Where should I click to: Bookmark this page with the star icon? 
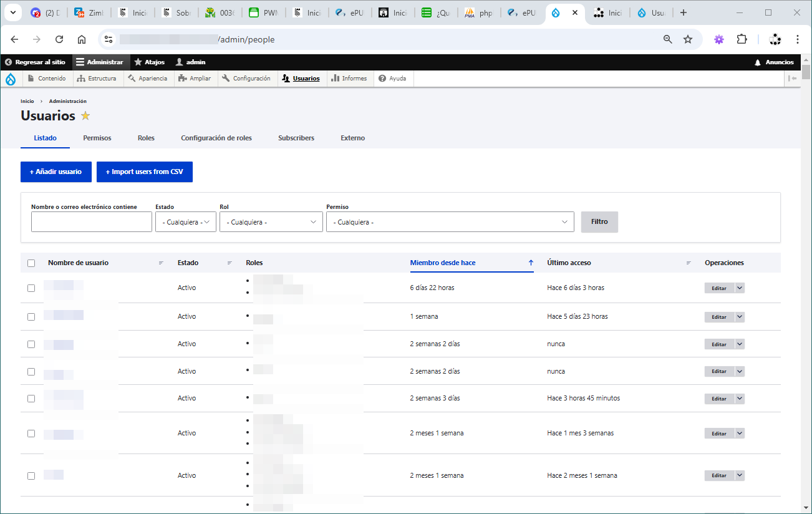688,39
